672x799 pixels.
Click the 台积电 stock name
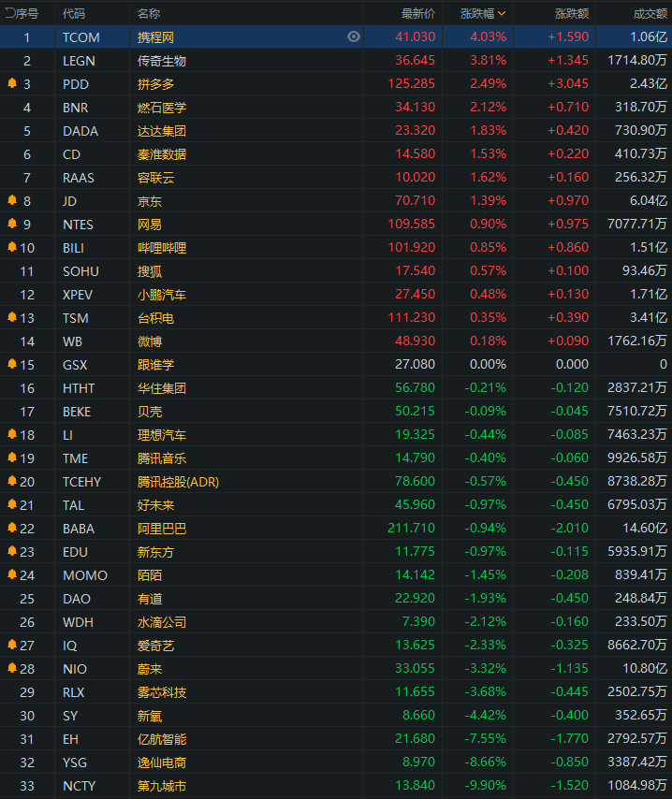(x=155, y=318)
